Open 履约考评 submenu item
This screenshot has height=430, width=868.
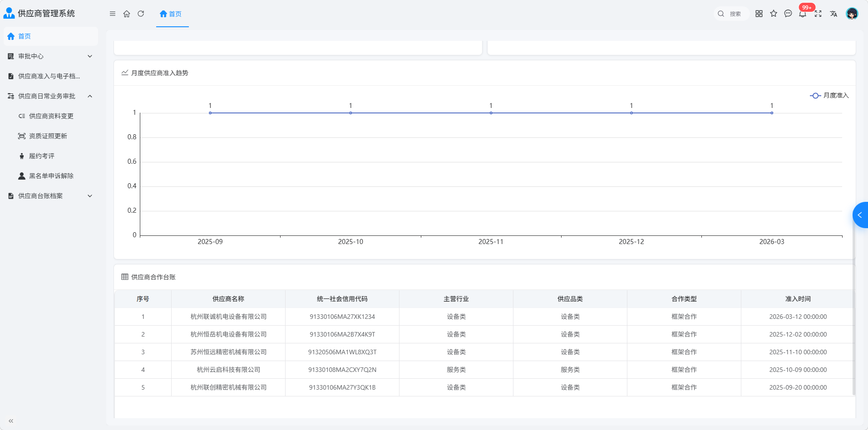pyautogui.click(x=51, y=156)
